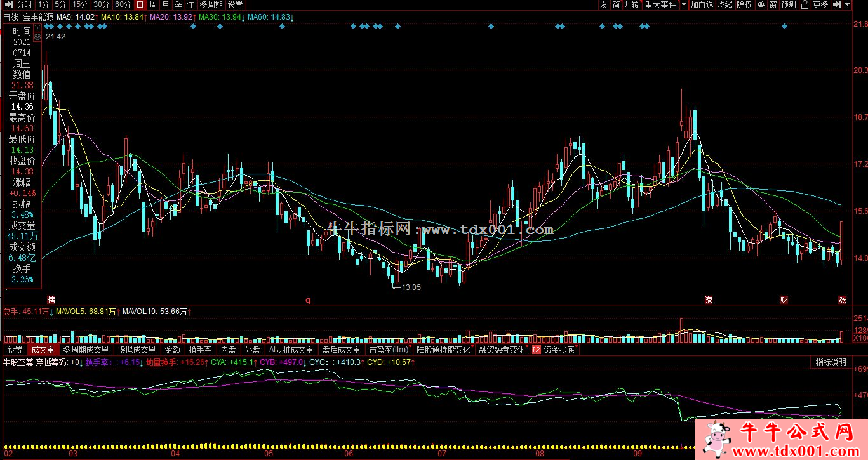The image size is (868, 460).
Task: Click the cyan MA60: 14.83 label
Action: tap(269, 17)
